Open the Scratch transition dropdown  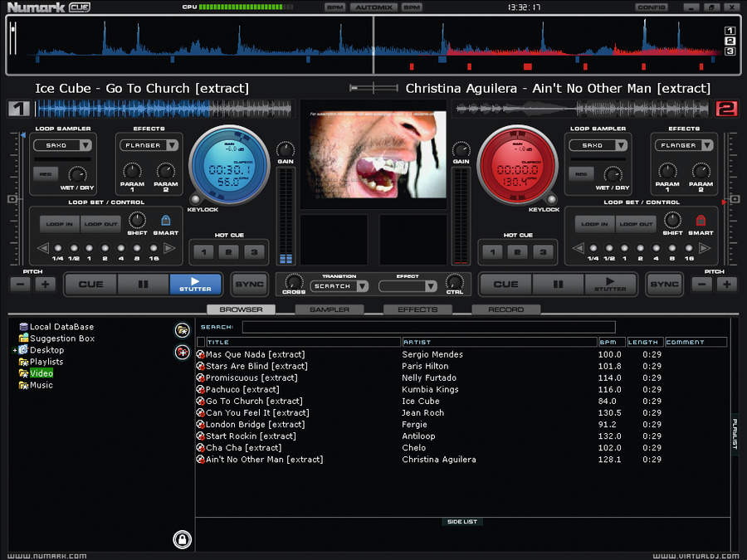363,286
